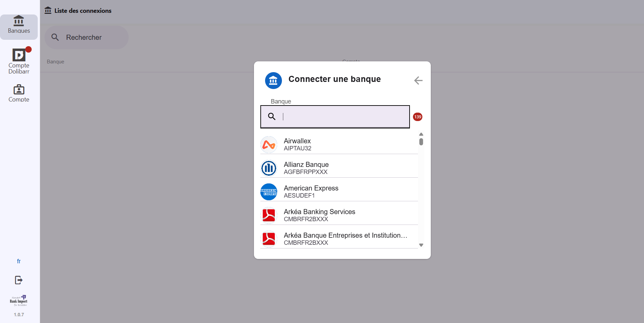
Task: Click the Bank Import logo
Action: tap(19, 300)
